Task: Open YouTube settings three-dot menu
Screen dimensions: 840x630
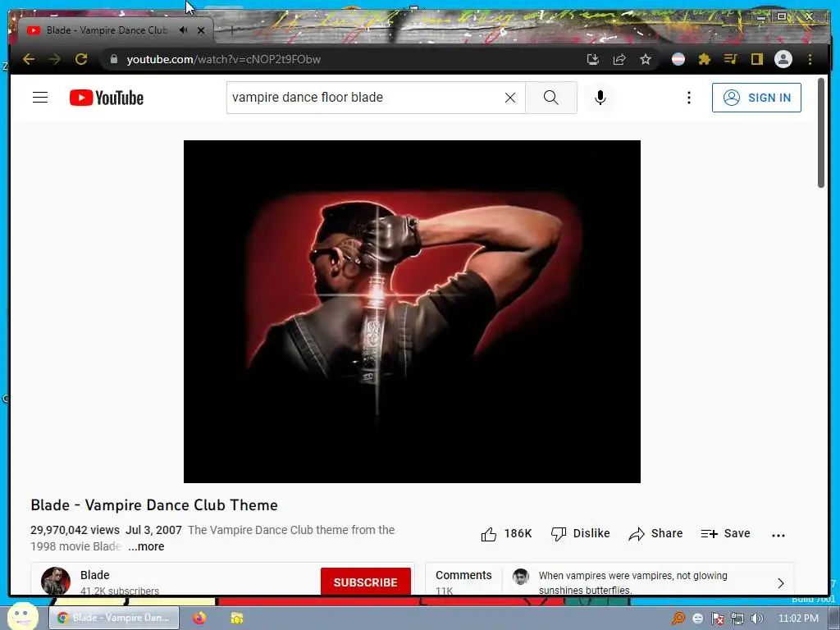Action: pos(689,98)
